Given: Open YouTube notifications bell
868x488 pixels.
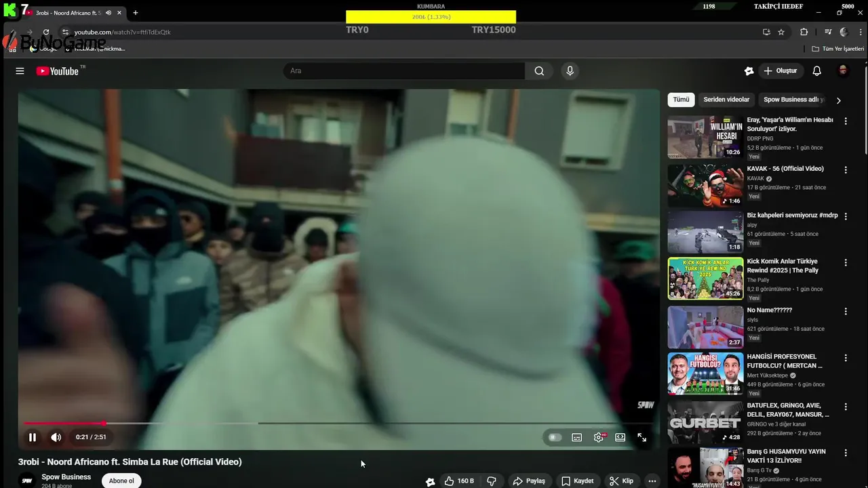Looking at the screenshot, I should click(x=817, y=70).
